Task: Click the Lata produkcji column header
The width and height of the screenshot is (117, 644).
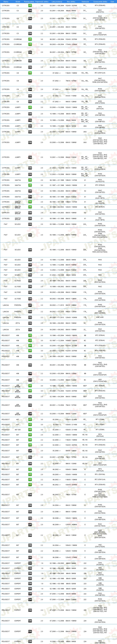Action: 57,1
